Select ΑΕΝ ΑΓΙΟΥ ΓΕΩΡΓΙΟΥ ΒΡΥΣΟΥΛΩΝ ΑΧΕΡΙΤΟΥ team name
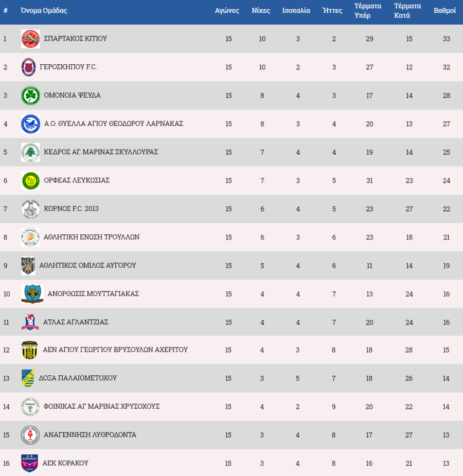The height and width of the screenshot is (476, 463). 115,350
